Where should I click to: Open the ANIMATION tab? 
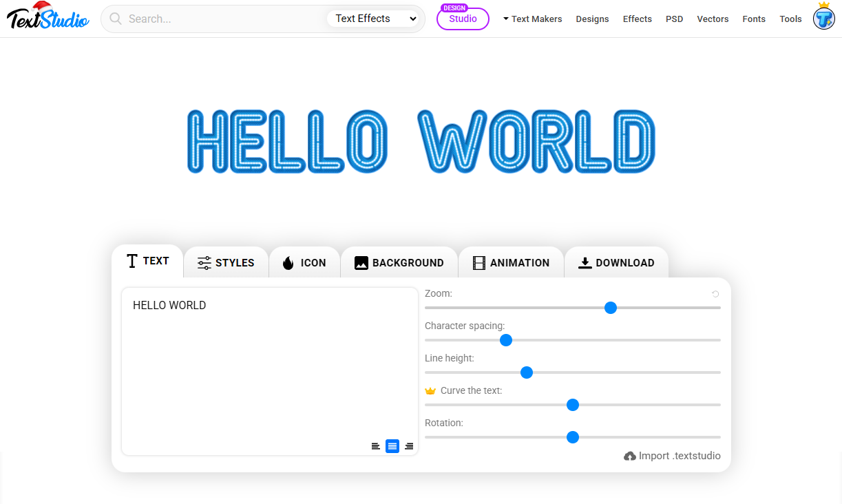coord(511,262)
